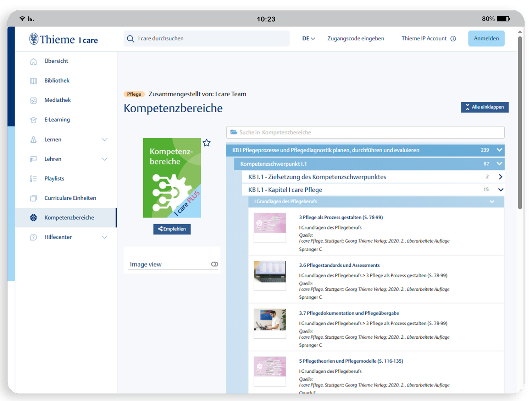The image size is (532, 401).
Task: Click the Bibliothek book icon
Action: [33, 81]
